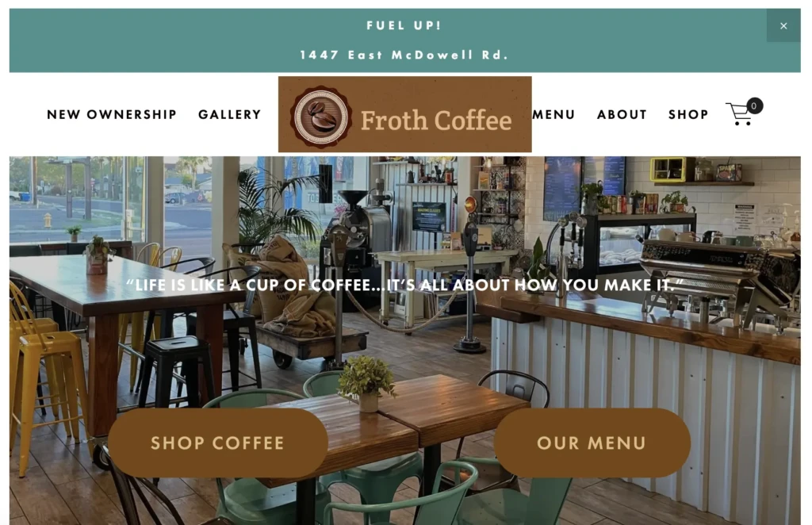Viewport: 812px width, 525px height.
Task: Select Menu in the navigation bar
Action: [x=553, y=114]
